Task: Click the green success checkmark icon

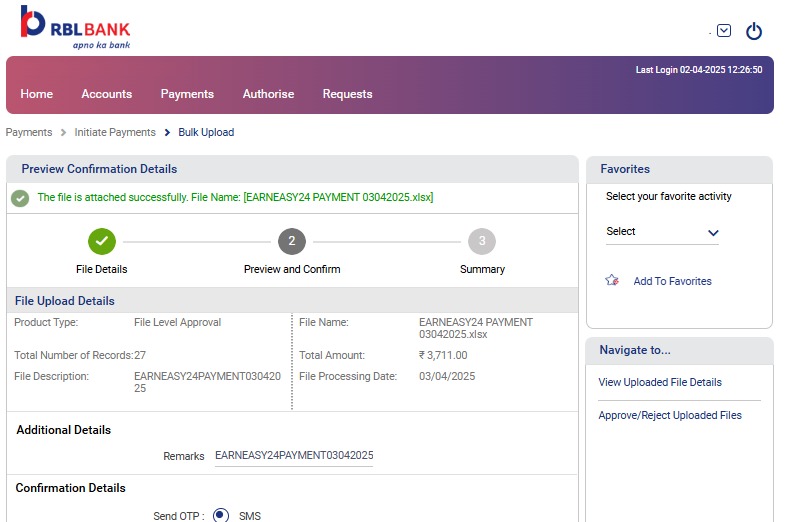Action: coord(20,198)
